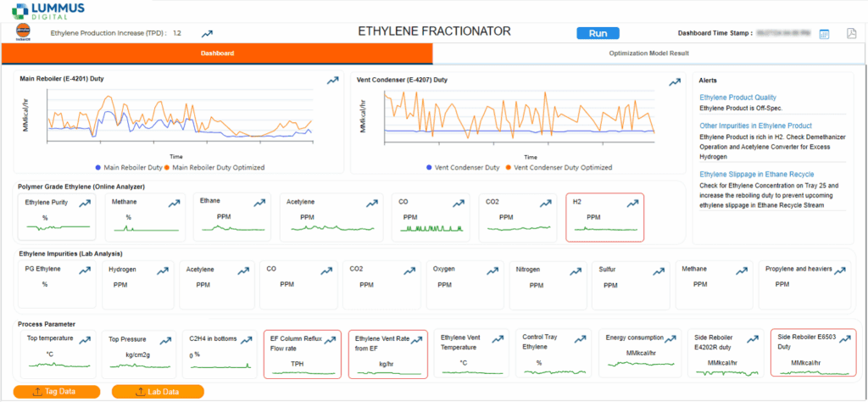Open trend for Main Reboiler Duty chart
Image resolution: width=868 pixels, height=402 pixels.
coord(333,81)
